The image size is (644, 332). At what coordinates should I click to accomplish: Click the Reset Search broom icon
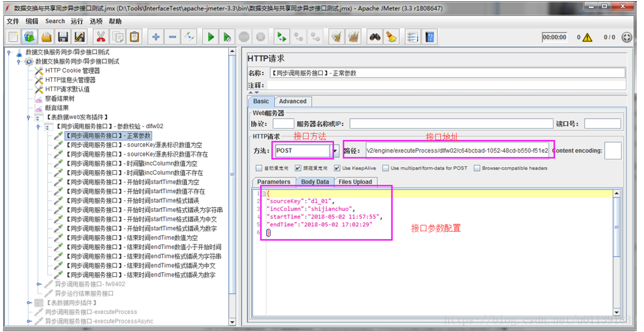point(391,37)
